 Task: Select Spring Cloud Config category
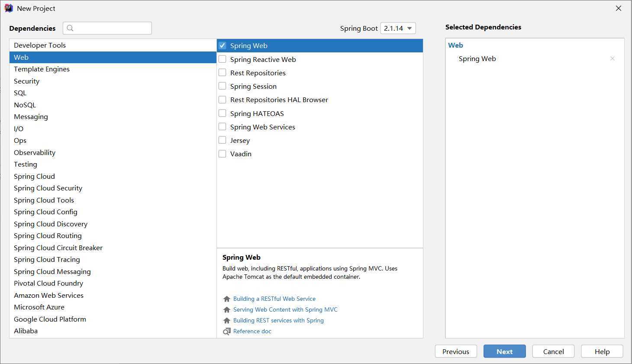[x=113, y=212]
